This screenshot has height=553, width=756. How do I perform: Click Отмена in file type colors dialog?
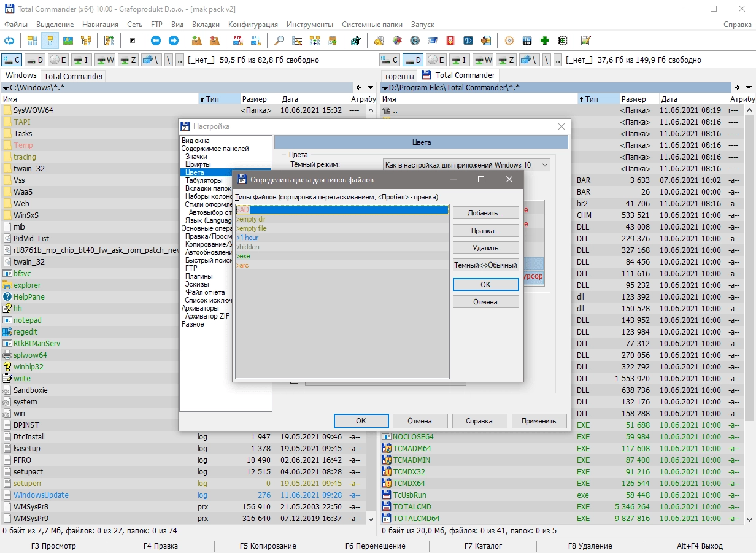coord(485,302)
